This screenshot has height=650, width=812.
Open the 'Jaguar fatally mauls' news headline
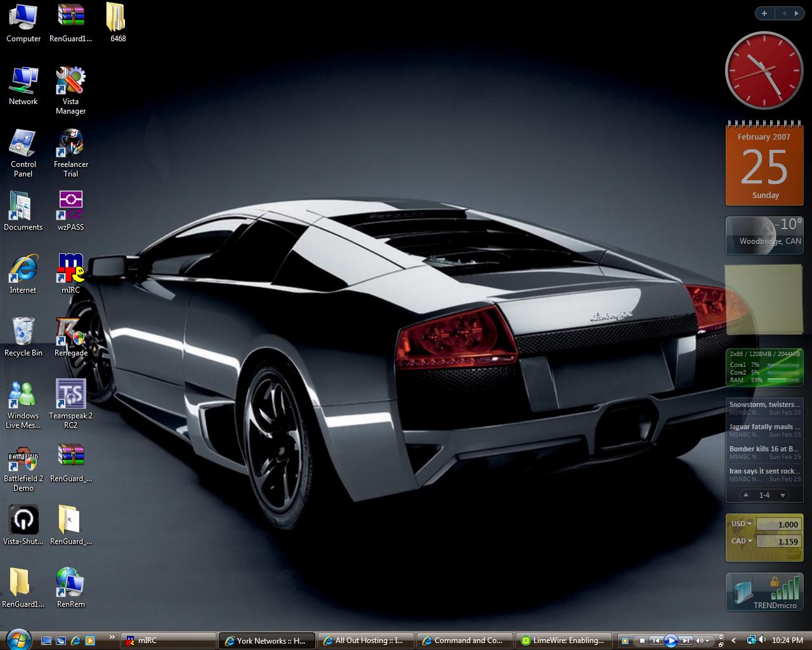click(x=764, y=427)
